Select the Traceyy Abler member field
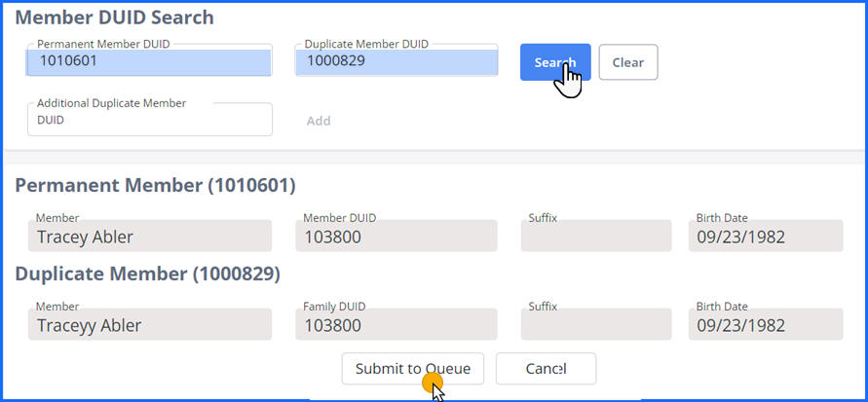 pyautogui.click(x=149, y=324)
